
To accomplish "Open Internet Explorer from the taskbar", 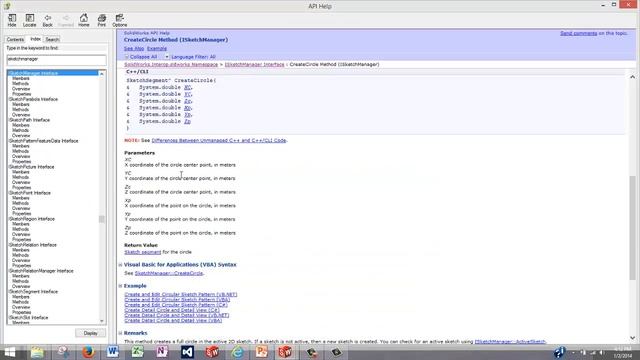I will pyautogui.click(x=237, y=352).
